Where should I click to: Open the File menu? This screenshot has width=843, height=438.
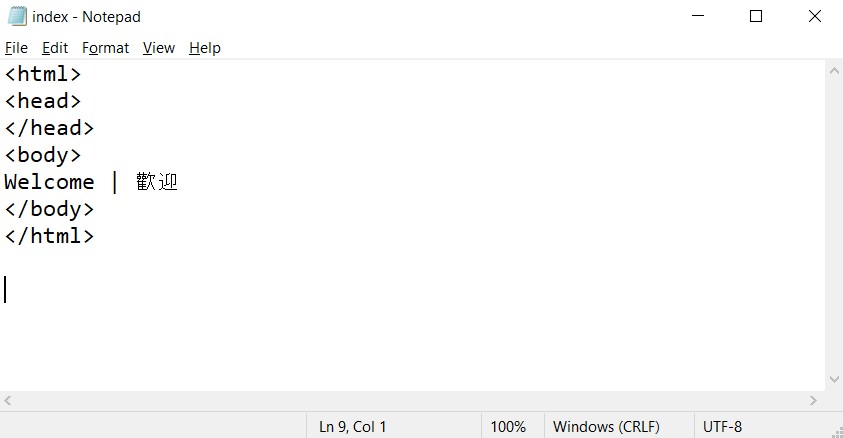[x=16, y=48]
